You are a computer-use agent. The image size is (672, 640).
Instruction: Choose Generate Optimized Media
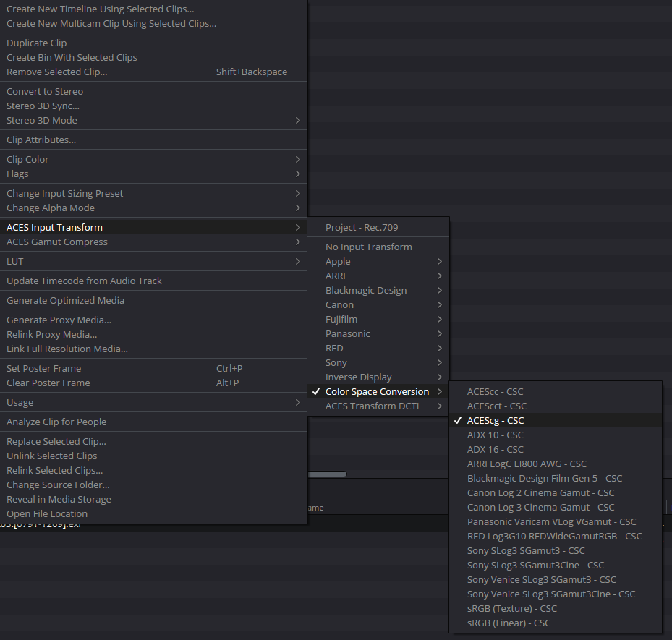pos(65,300)
